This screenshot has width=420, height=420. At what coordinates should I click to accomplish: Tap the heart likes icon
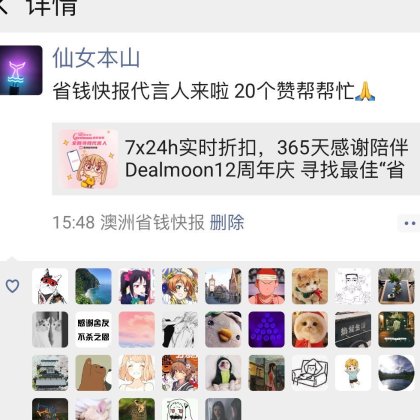12,286
